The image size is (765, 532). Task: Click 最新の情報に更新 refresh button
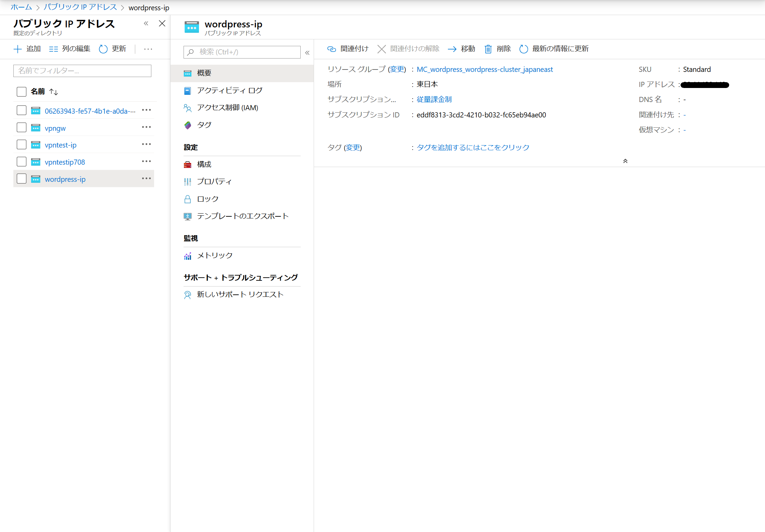[x=554, y=49]
